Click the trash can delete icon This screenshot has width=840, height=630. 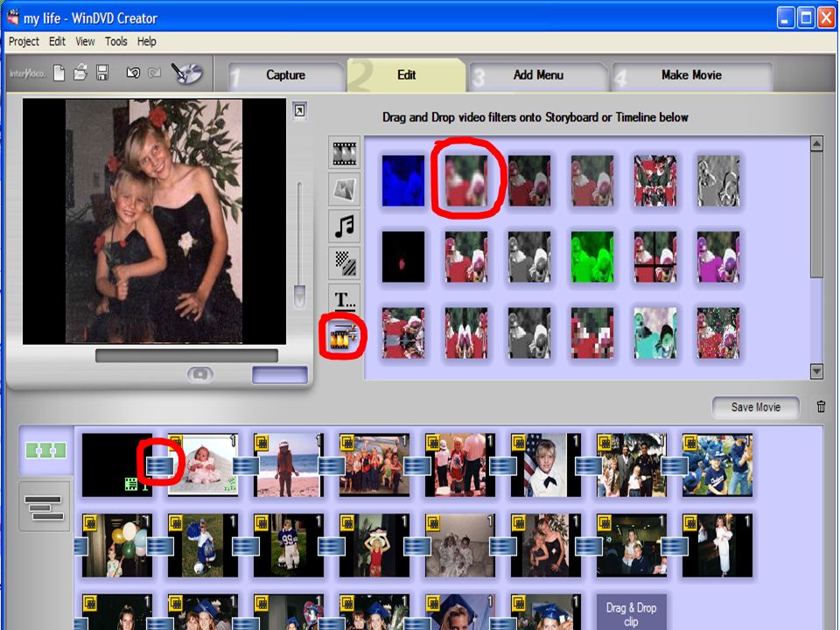pos(821,407)
